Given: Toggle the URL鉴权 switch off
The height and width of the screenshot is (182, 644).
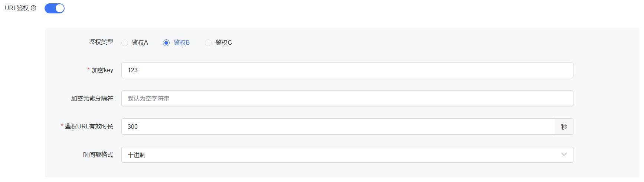Looking at the screenshot, I should click(55, 8).
